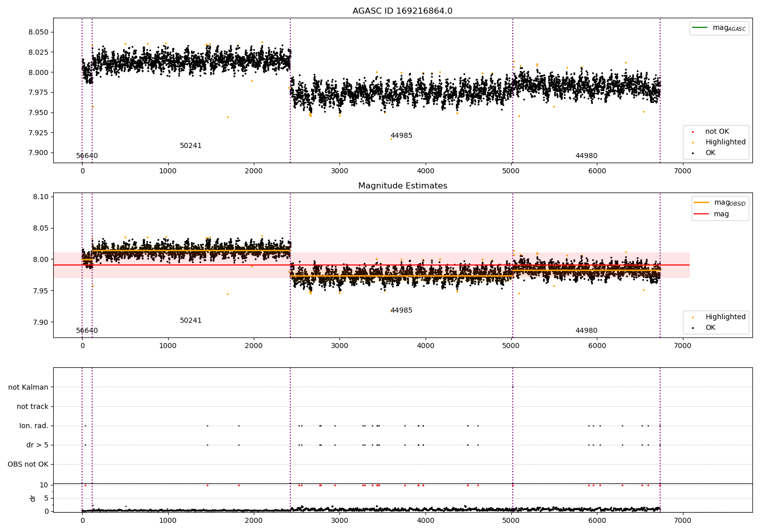The image size is (760, 532).
Task: Click OBSID label 50241 in the top plot
Action: pyautogui.click(x=191, y=146)
